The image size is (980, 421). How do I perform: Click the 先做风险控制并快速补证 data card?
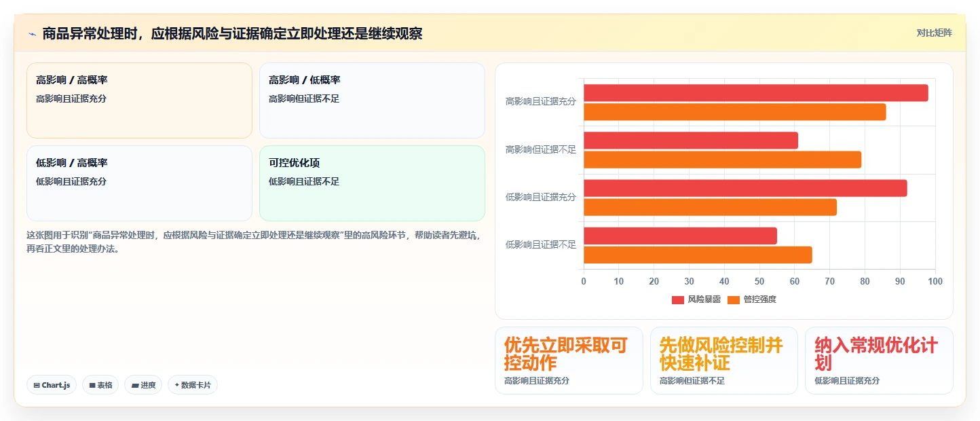pyautogui.click(x=724, y=361)
